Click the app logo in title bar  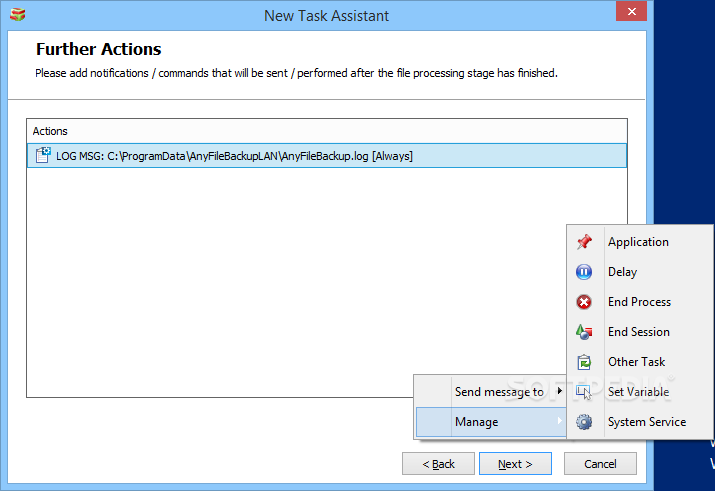tap(18, 14)
